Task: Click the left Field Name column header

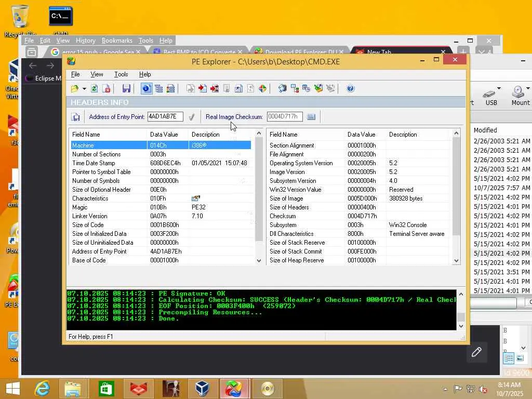Action: pos(109,135)
